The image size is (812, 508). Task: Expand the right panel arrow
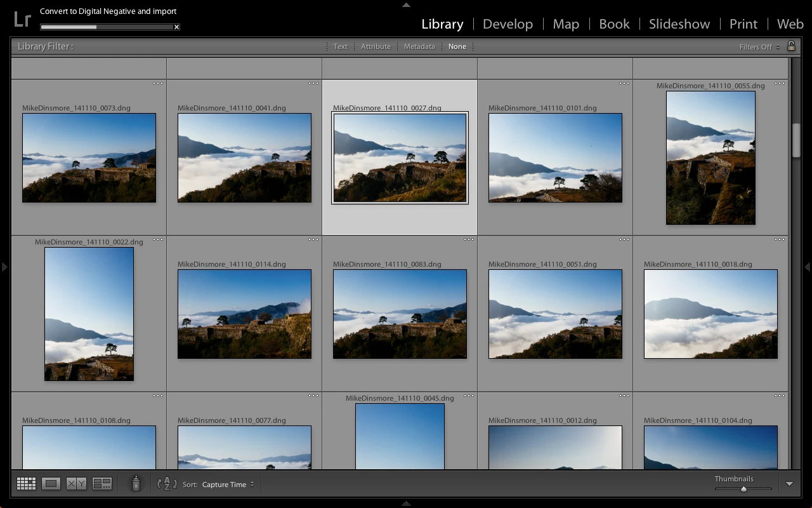808,267
